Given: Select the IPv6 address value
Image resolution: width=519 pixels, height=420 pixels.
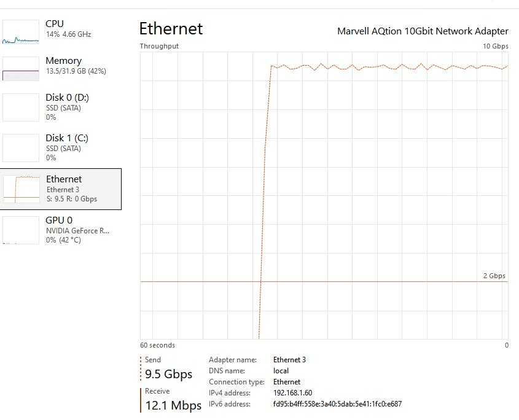Looking at the screenshot, I should point(337,404).
